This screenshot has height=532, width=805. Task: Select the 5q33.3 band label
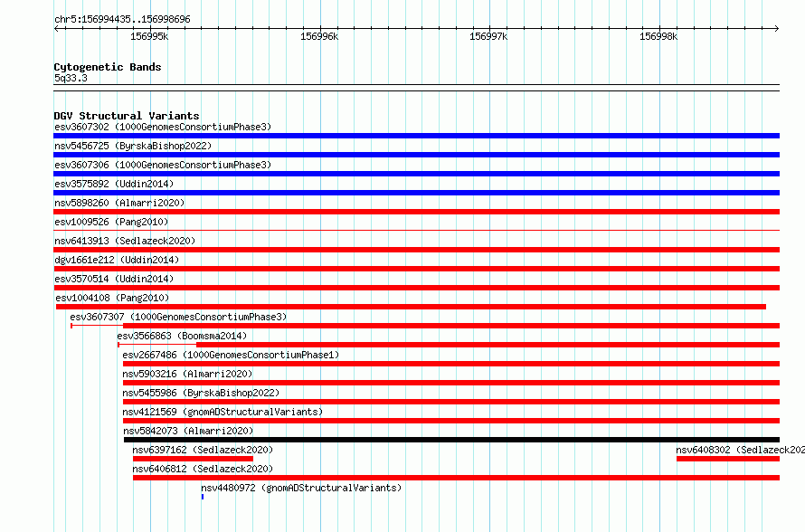[71, 78]
